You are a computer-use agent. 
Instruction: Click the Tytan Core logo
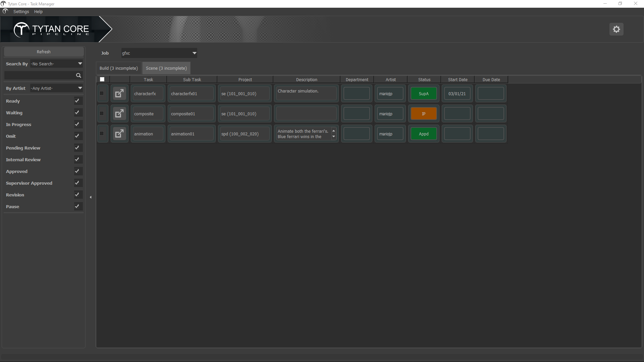[x=50, y=29]
